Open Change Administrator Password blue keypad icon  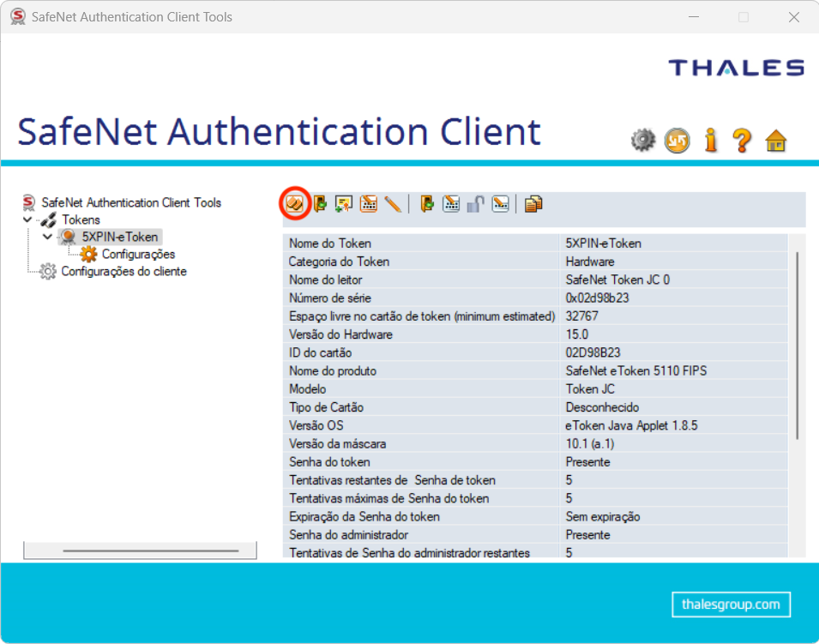coord(451,203)
